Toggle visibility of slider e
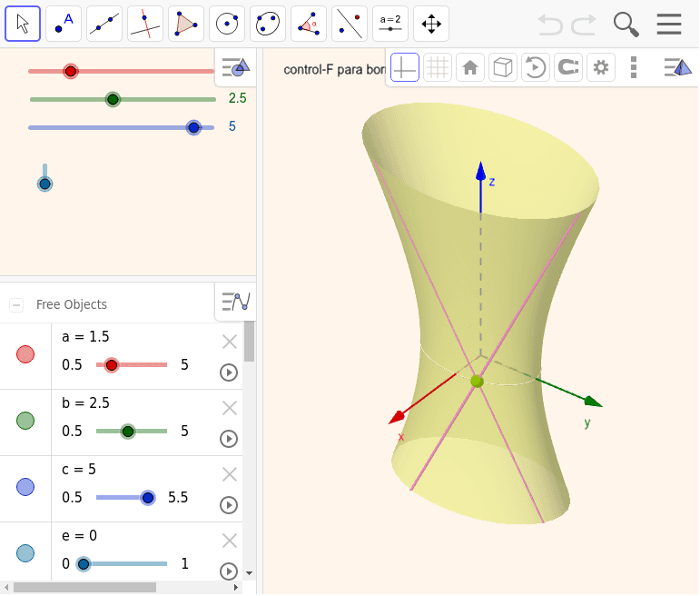This screenshot has height=596, width=700. click(25, 553)
